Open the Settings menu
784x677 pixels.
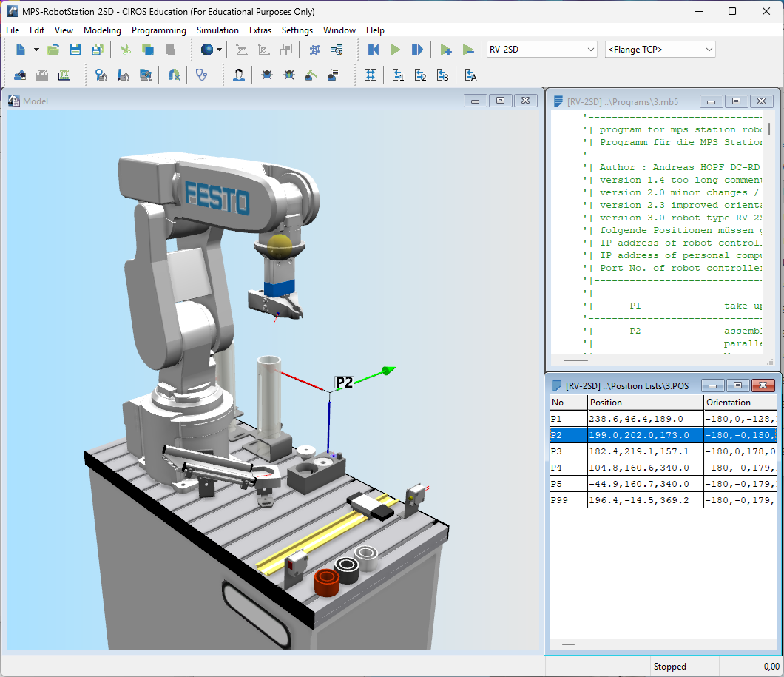pos(297,30)
